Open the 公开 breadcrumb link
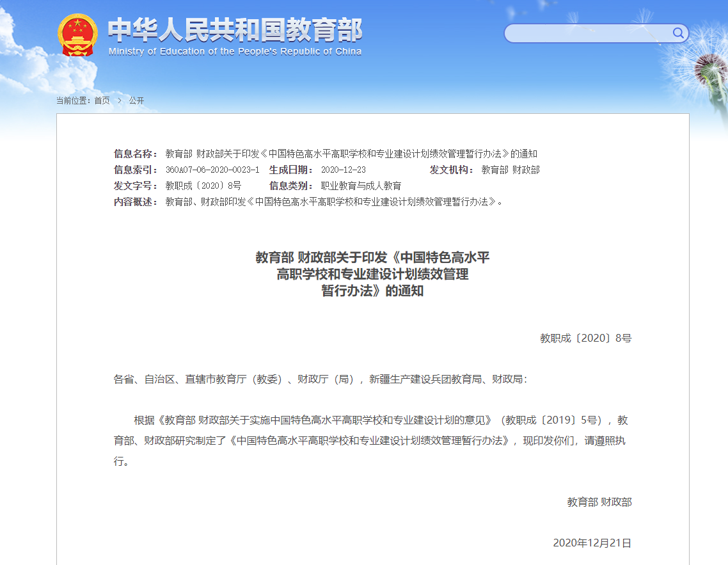The image size is (728, 565). [136, 100]
